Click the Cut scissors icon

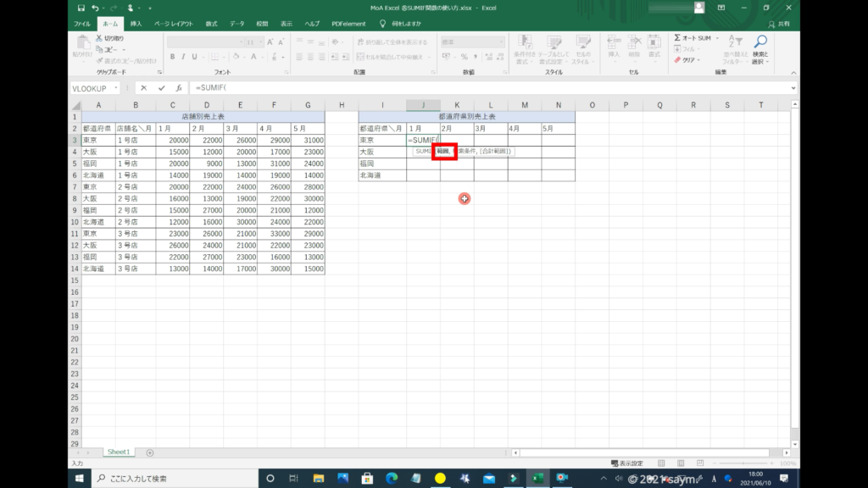(99, 38)
